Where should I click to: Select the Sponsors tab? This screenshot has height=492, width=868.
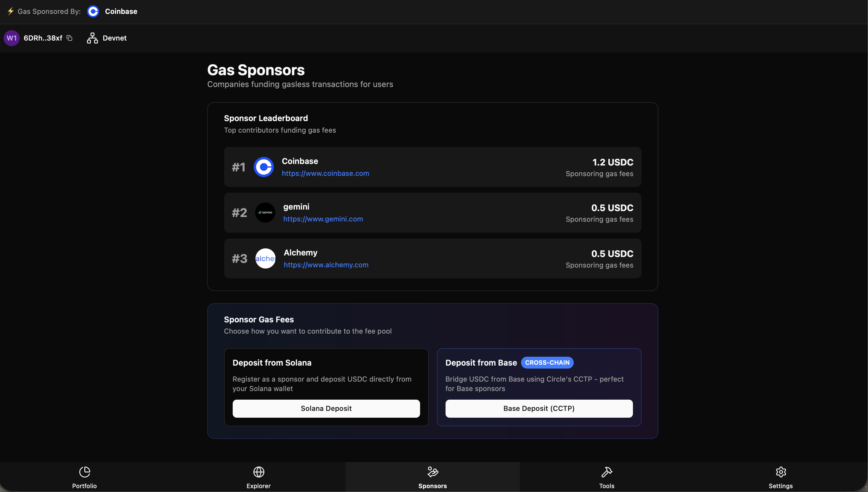tap(433, 477)
